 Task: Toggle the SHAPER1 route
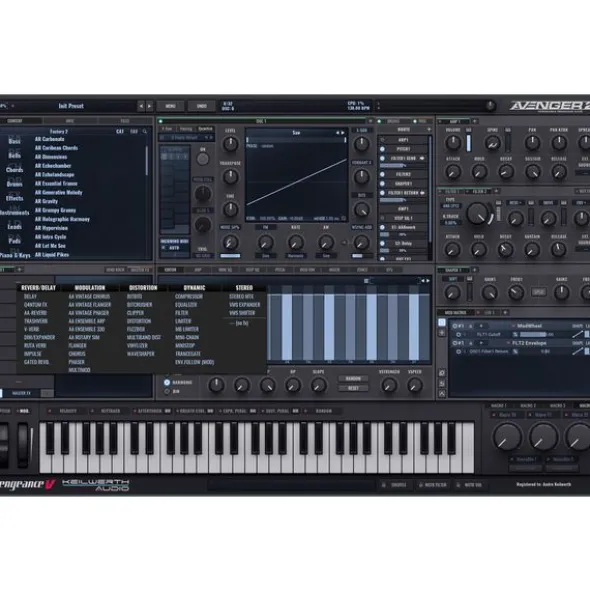(382, 184)
